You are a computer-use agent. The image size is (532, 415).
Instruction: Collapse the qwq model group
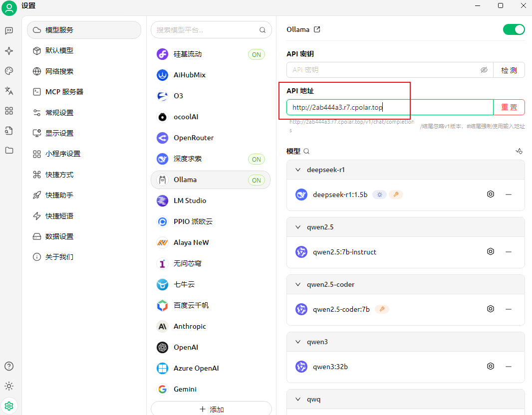[298, 399]
